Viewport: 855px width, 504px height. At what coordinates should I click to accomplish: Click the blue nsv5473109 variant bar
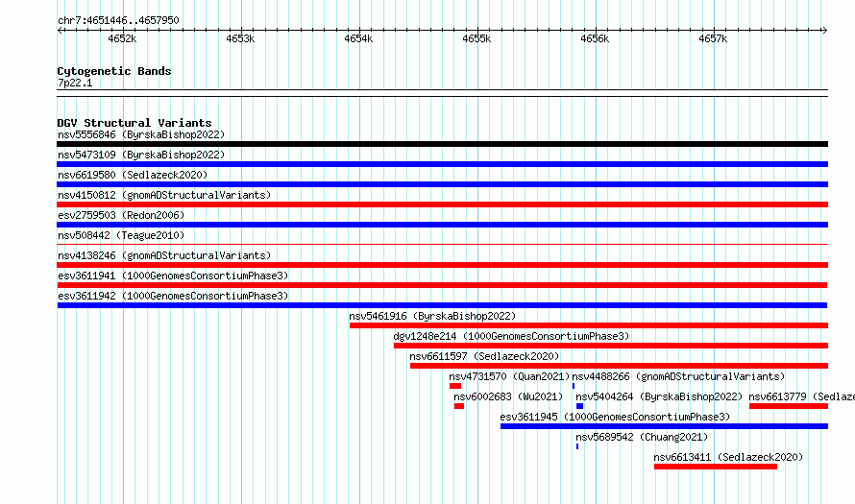442,164
